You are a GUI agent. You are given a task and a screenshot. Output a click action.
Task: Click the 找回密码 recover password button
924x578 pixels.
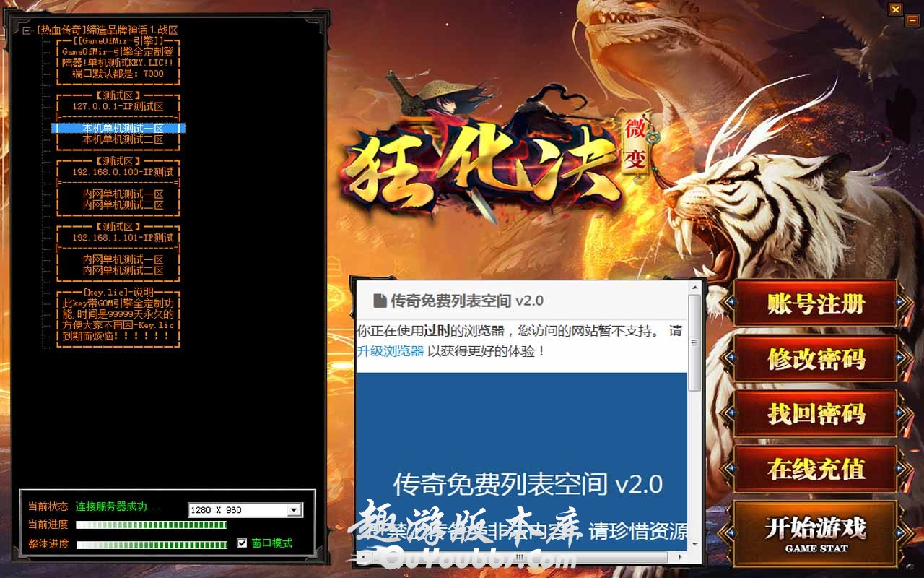(816, 414)
